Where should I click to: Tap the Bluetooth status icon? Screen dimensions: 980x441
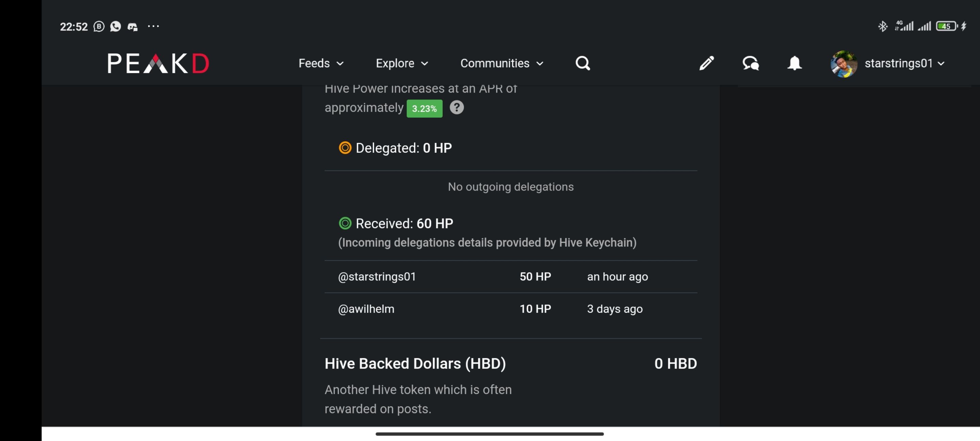click(x=883, y=26)
